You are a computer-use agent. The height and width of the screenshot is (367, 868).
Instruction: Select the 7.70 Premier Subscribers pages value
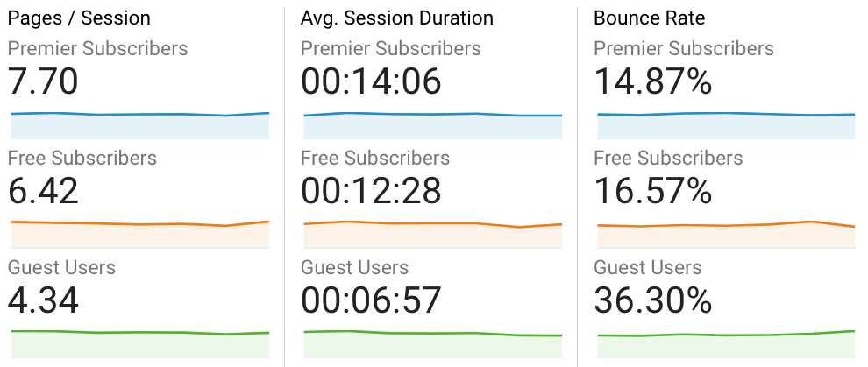[x=43, y=81]
